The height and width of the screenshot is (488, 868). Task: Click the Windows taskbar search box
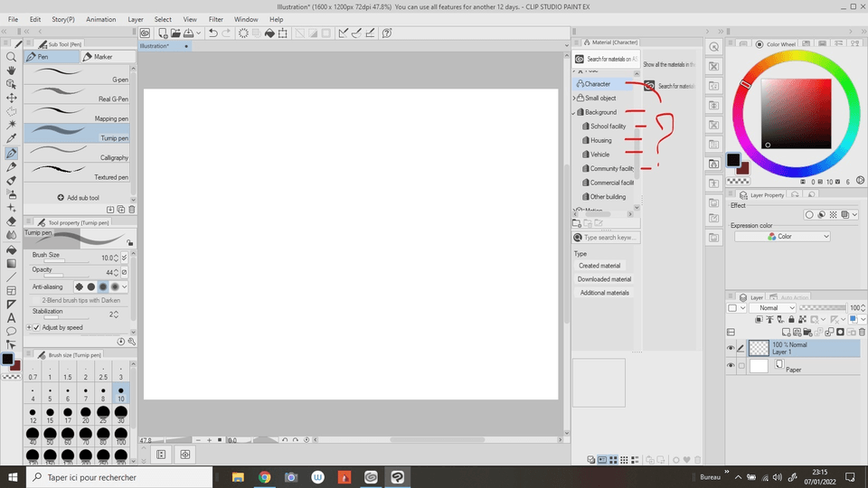(x=119, y=477)
